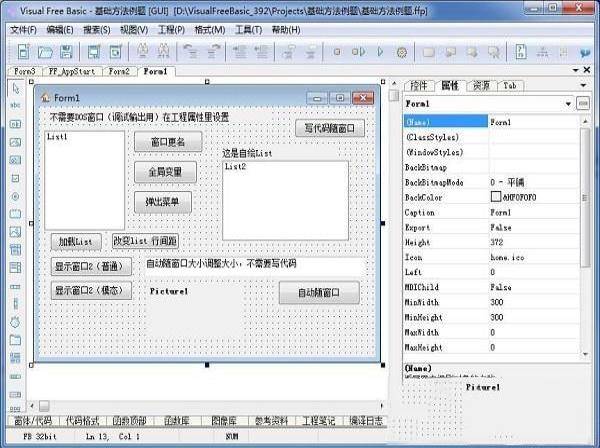Select the Pointer tool in toolbox

pyautogui.click(x=16, y=88)
